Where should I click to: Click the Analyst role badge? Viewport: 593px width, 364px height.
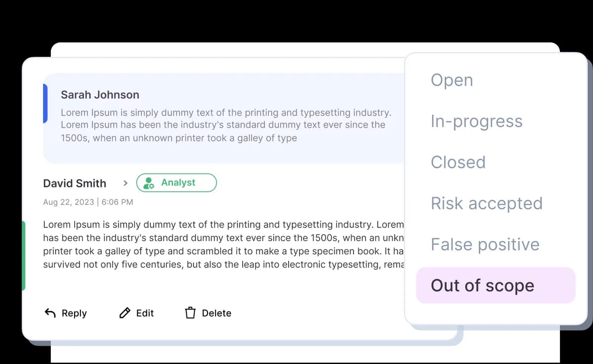[177, 183]
